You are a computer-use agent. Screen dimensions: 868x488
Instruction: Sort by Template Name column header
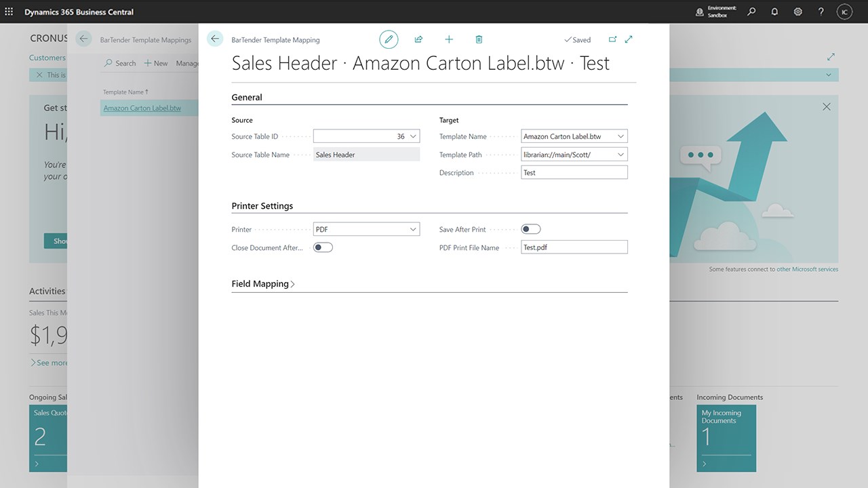click(125, 91)
